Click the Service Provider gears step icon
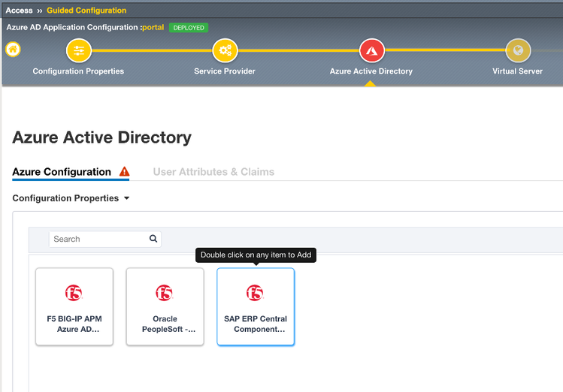Viewport: 563px width, 392px height. click(225, 50)
